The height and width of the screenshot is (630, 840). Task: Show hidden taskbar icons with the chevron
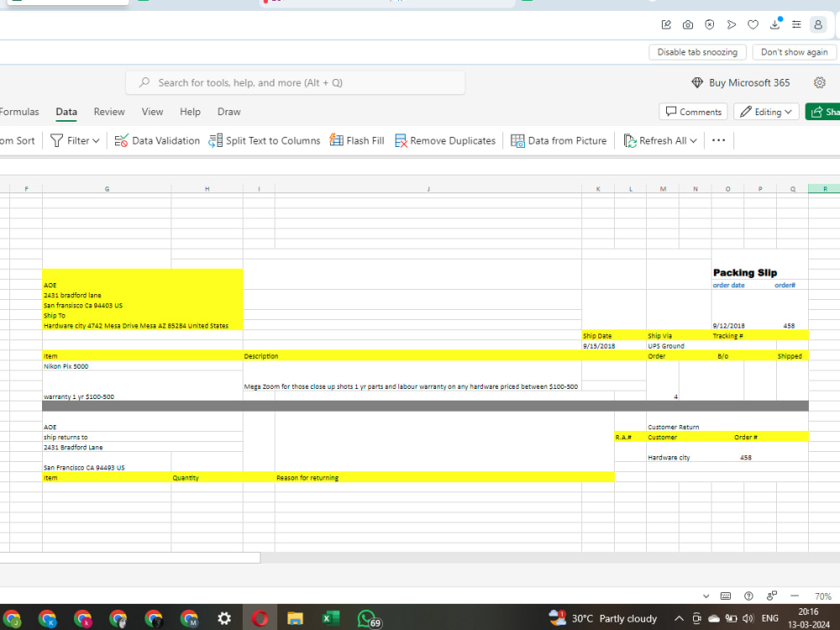coord(679,618)
